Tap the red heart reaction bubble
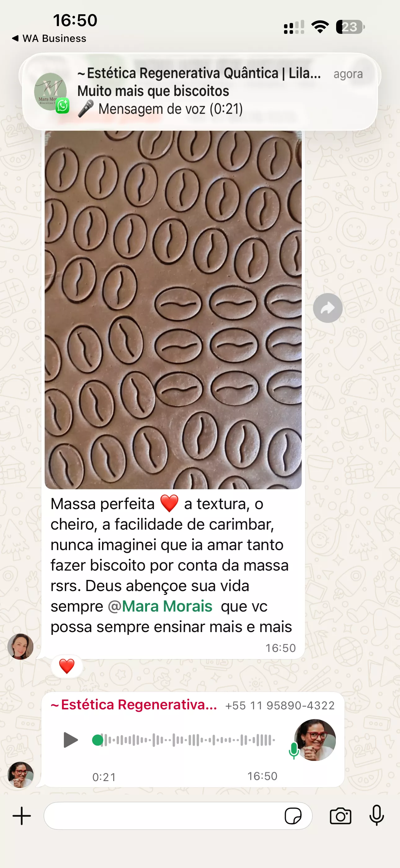The height and width of the screenshot is (868, 400). [67, 666]
